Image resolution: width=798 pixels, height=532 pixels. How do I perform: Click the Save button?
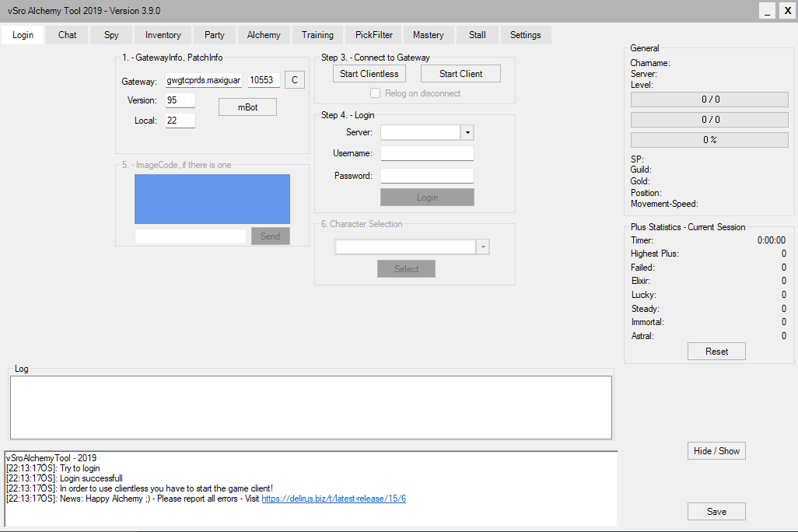click(x=716, y=512)
